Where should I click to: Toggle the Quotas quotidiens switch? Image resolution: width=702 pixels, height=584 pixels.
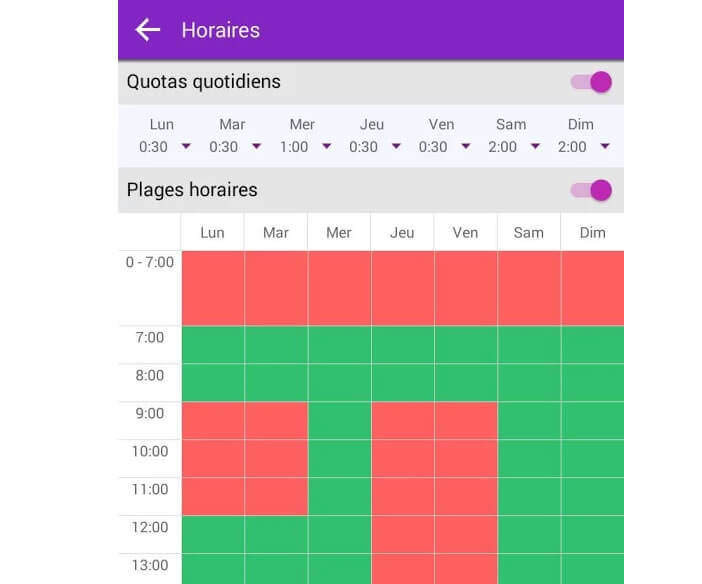pos(591,82)
